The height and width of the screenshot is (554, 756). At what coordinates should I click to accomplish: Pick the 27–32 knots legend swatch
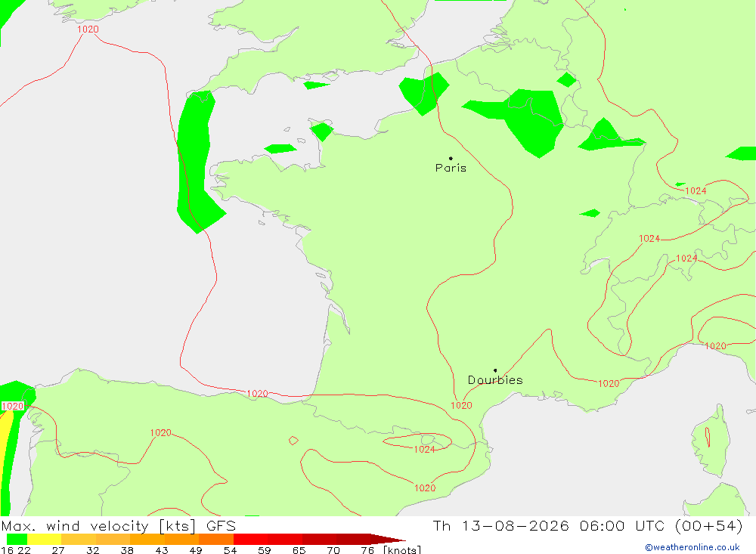tap(79, 539)
